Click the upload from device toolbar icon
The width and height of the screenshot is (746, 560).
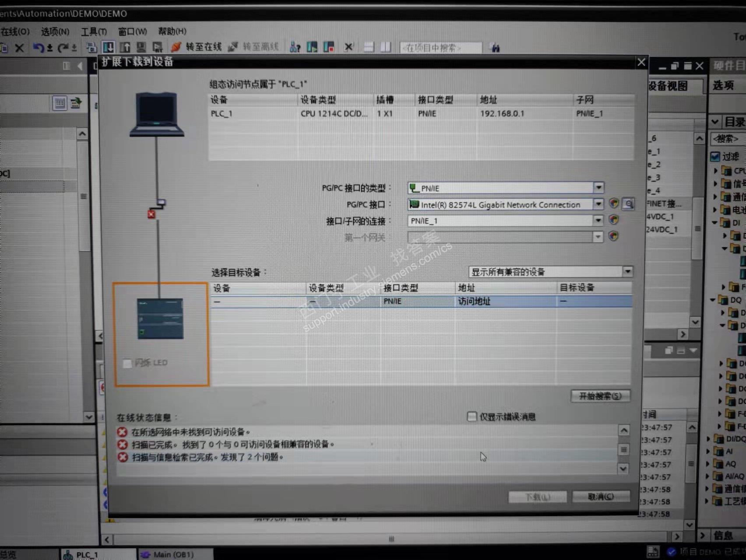(x=125, y=47)
